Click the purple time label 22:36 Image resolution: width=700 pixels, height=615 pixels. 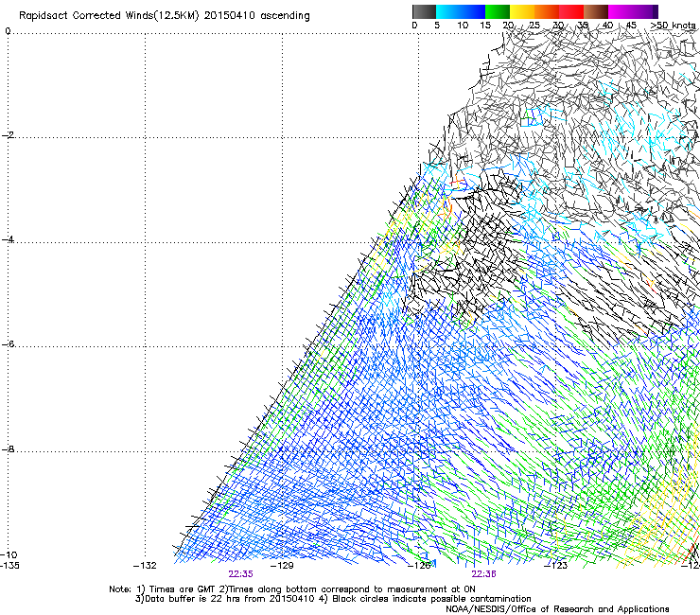tap(484, 574)
